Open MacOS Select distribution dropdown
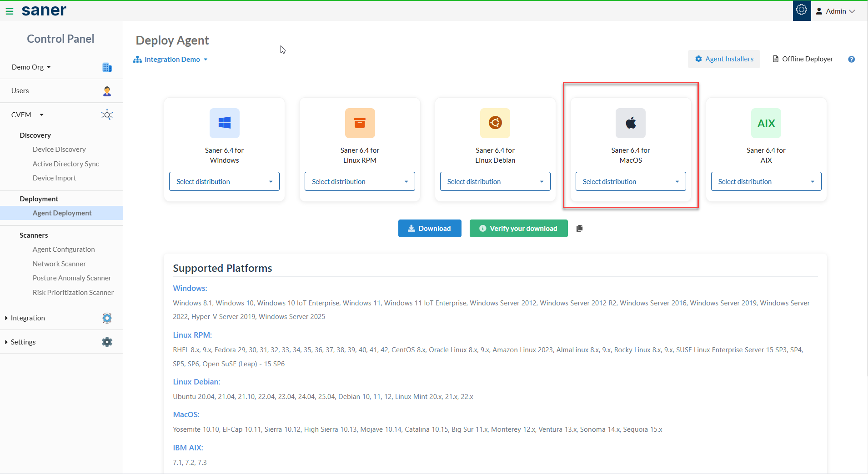 coord(631,181)
